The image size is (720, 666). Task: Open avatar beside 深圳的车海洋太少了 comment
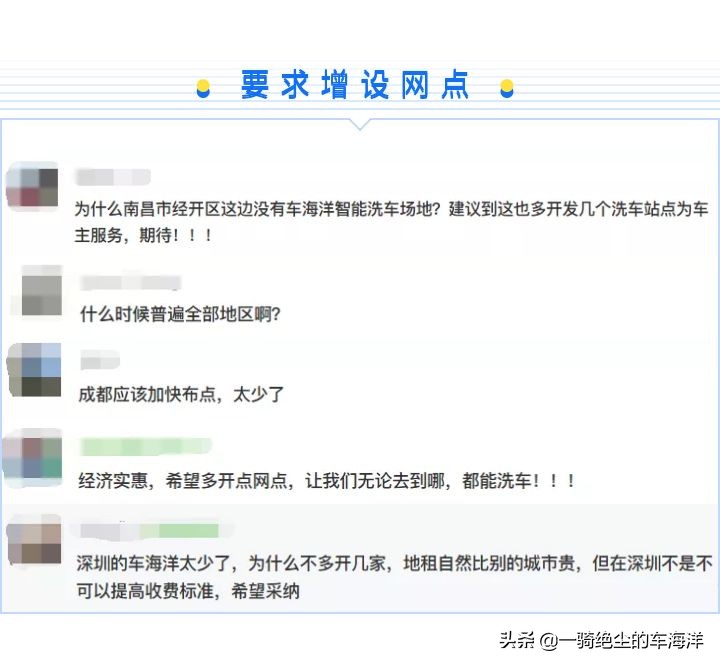pos(34,540)
